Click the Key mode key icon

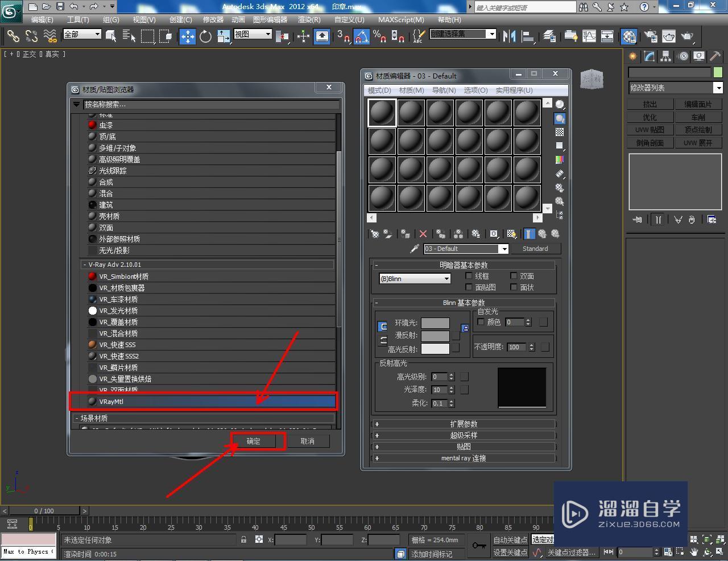coord(479,546)
